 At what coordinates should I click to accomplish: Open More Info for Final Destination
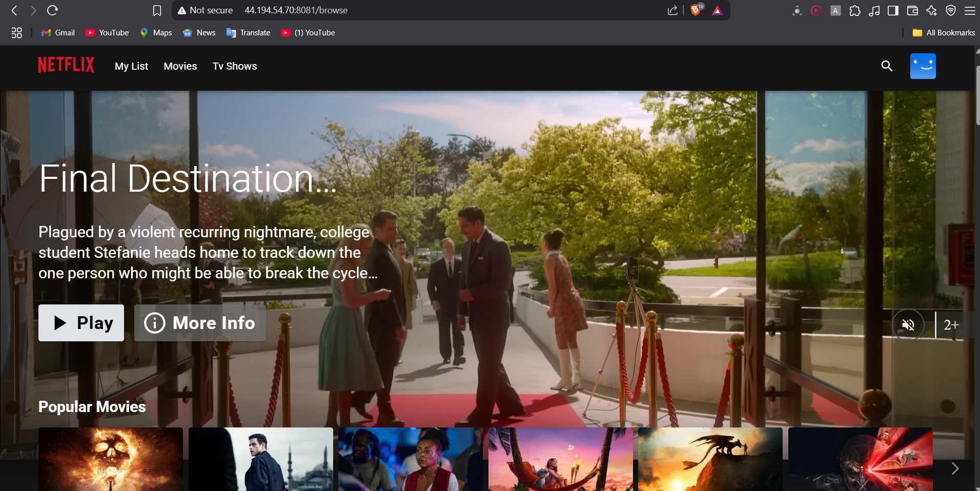click(199, 323)
